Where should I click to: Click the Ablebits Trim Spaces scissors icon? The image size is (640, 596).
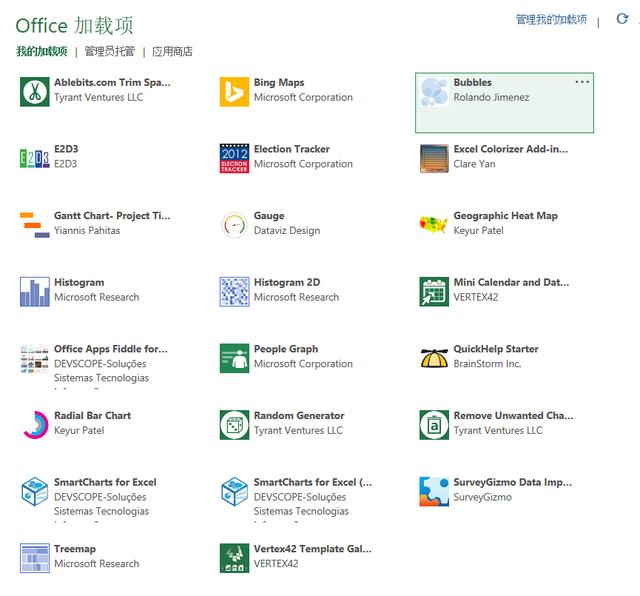[35, 91]
